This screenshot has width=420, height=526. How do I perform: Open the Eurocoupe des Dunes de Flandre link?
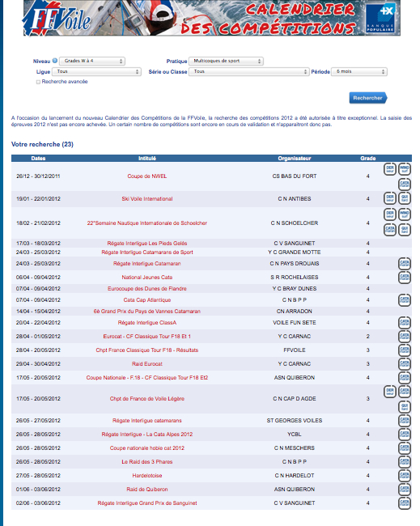(x=147, y=289)
